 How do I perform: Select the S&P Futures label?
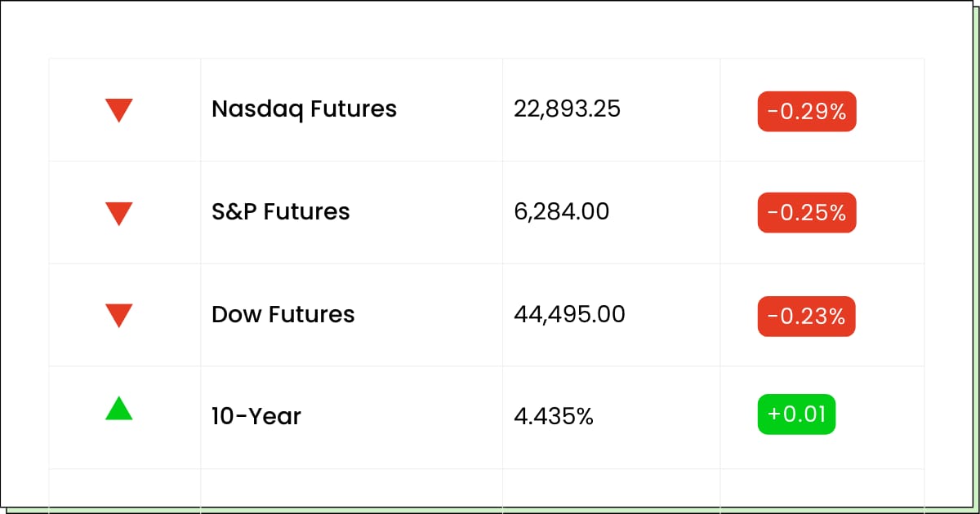pos(280,212)
